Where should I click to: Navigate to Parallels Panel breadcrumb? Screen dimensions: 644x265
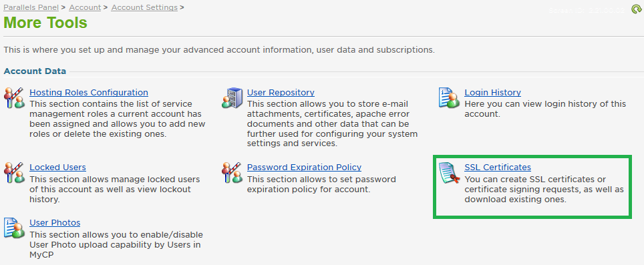click(x=31, y=7)
